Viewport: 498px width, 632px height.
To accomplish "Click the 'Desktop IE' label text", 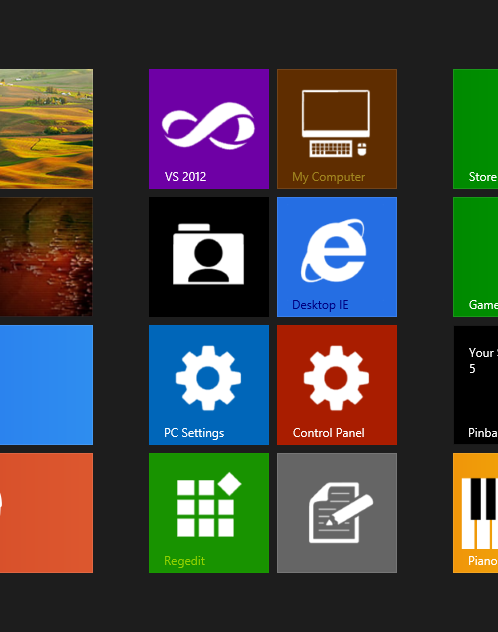I will [320, 305].
